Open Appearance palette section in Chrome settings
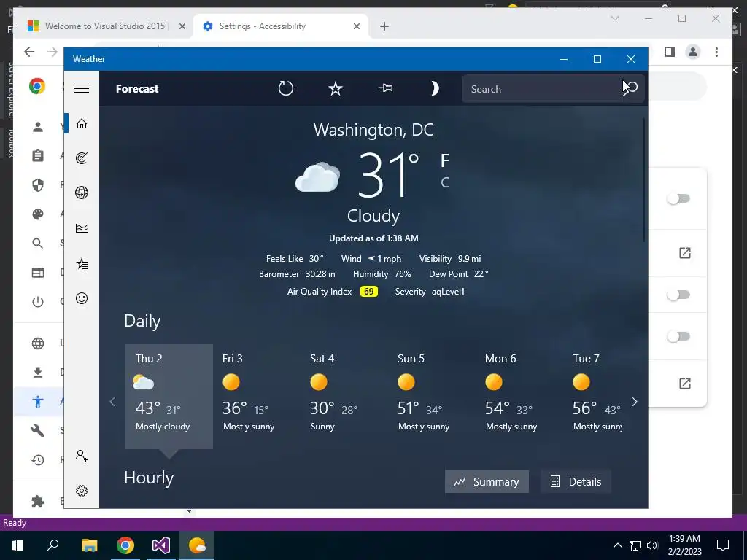747x560 pixels. pyautogui.click(x=38, y=214)
